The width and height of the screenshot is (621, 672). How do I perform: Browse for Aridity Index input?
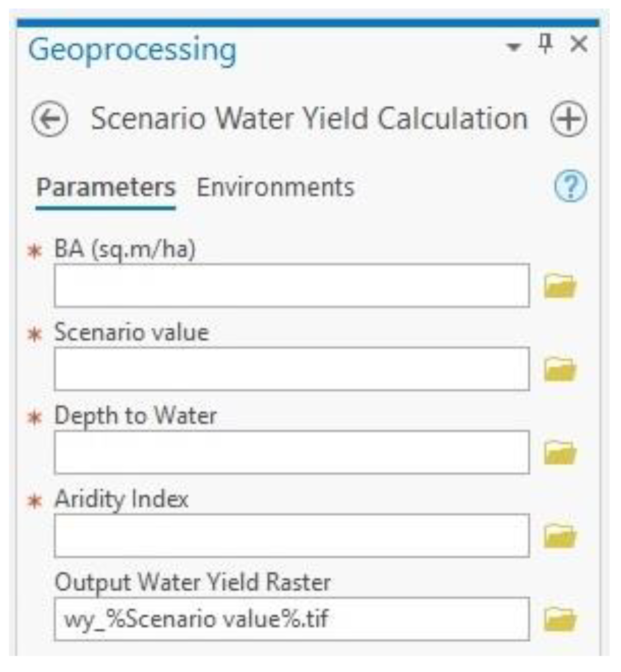click(x=560, y=536)
